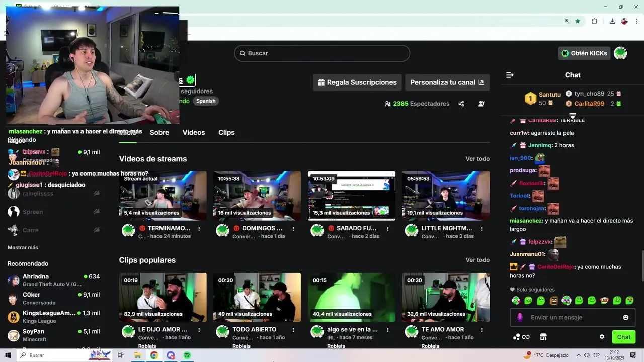The height and width of the screenshot is (362, 644).
Task: Open Windows Task View button
Action: click(121, 355)
